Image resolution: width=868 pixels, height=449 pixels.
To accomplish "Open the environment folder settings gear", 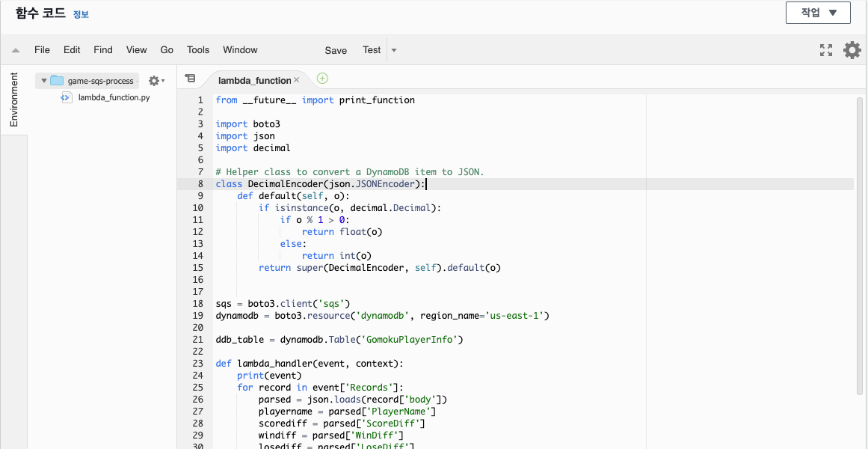I will [157, 81].
